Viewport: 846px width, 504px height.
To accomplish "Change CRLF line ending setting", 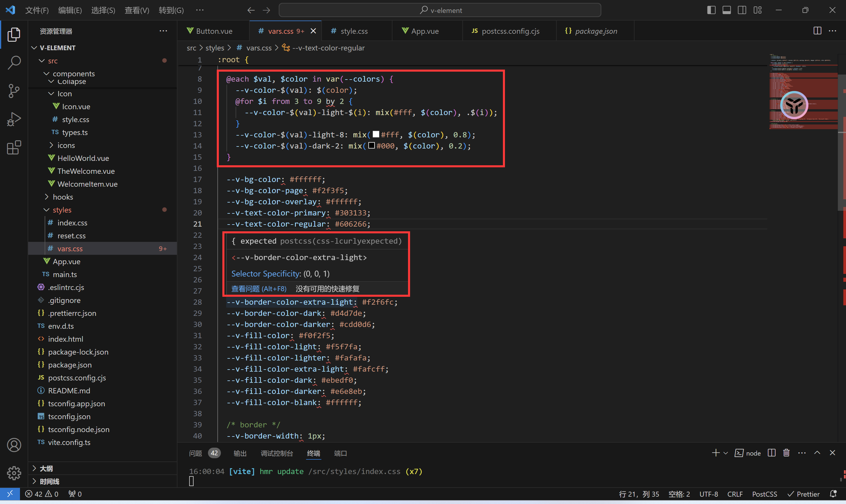I will pyautogui.click(x=735, y=494).
